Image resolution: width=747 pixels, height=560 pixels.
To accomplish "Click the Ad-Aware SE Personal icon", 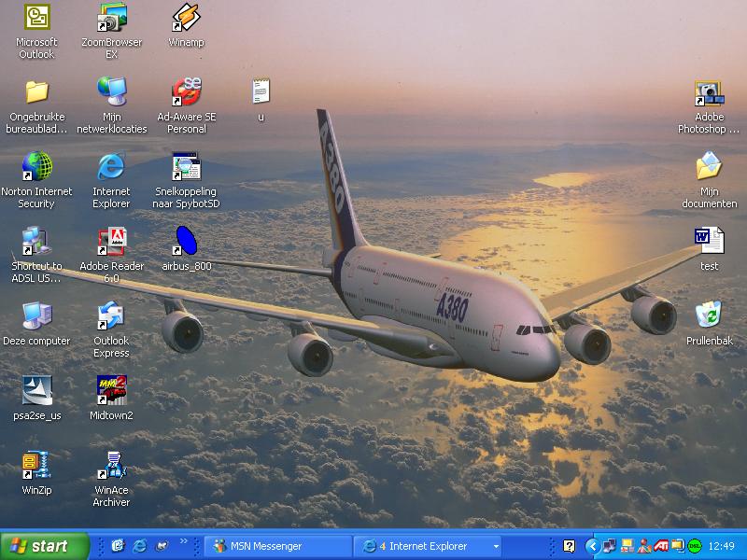I will pos(186,92).
